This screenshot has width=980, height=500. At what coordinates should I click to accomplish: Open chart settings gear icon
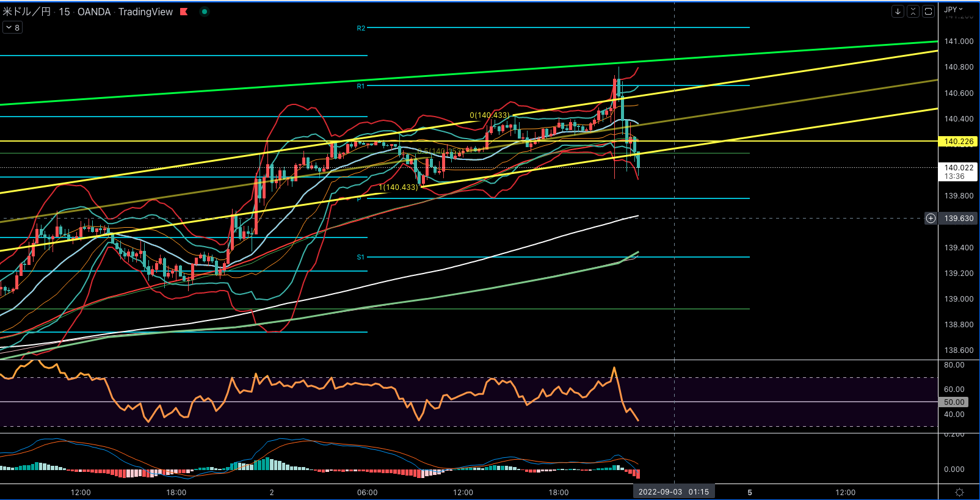tap(959, 492)
